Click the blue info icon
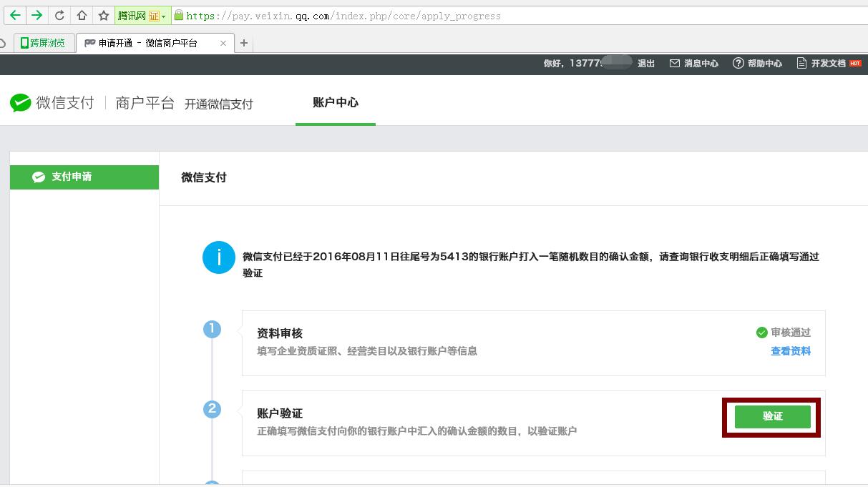 (219, 257)
